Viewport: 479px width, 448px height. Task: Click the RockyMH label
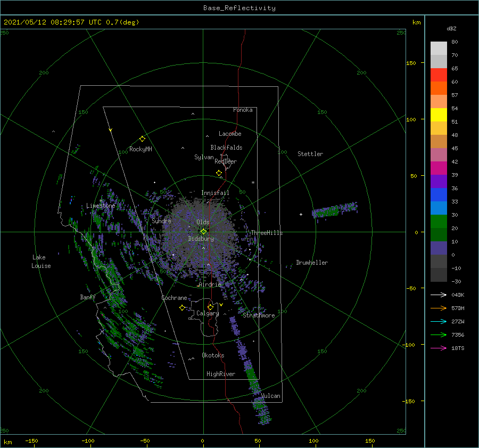141,149
